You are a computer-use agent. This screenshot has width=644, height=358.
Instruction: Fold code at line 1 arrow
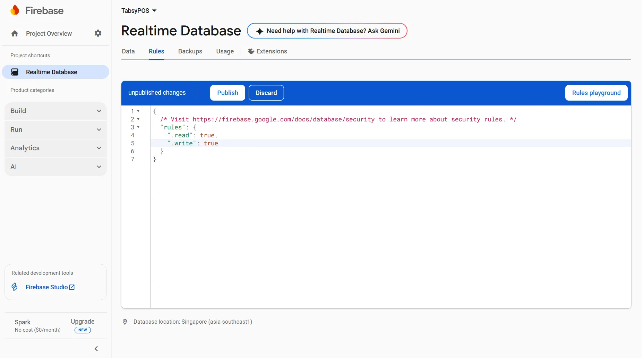point(138,111)
